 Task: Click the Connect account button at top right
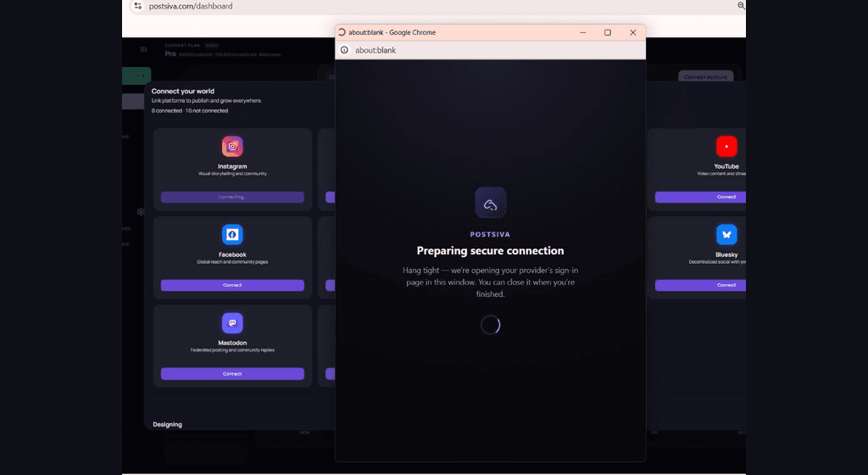pyautogui.click(x=706, y=77)
